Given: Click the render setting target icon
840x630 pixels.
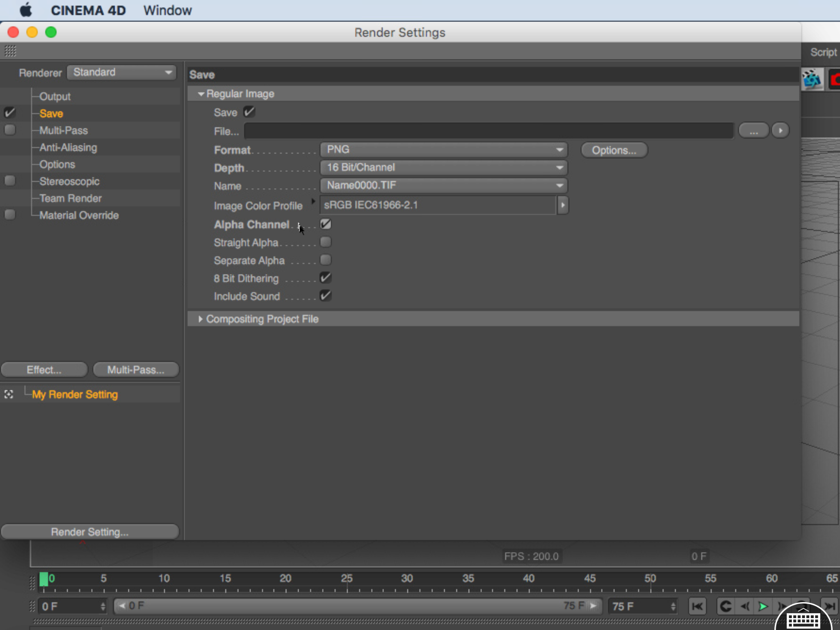Looking at the screenshot, I should click(9, 395).
